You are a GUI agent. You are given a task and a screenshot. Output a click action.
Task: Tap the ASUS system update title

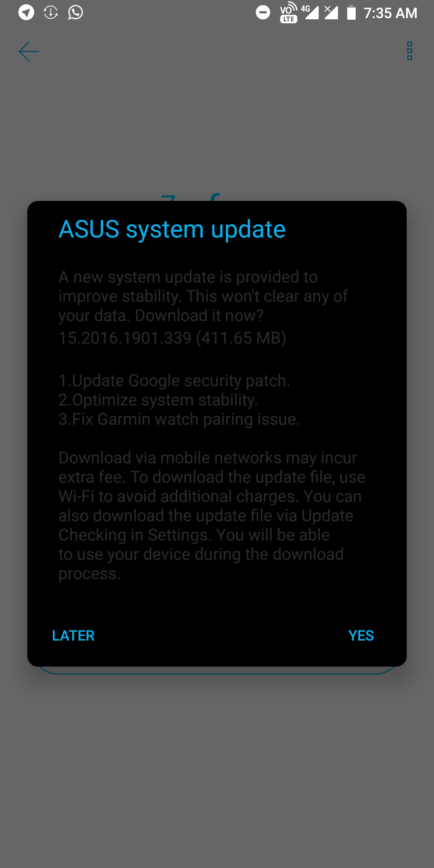click(172, 229)
